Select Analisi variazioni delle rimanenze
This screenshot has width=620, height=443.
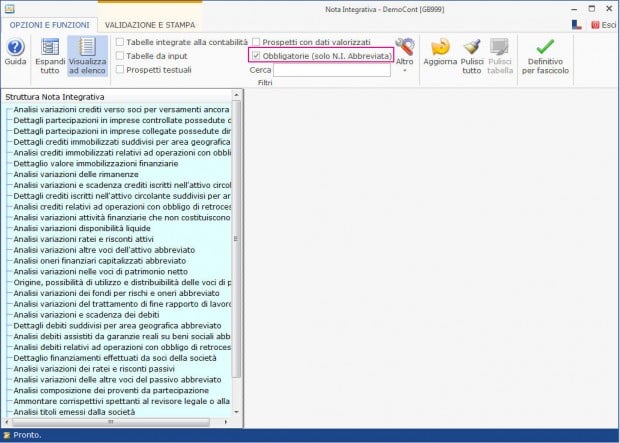pyautogui.click(x=76, y=174)
